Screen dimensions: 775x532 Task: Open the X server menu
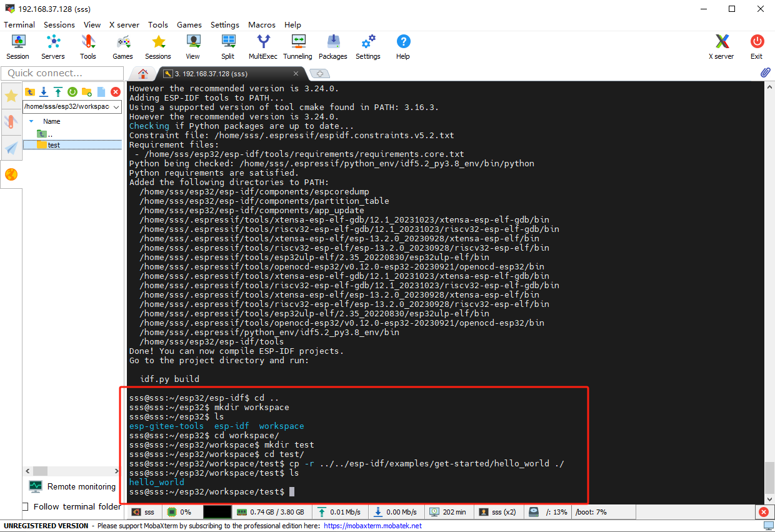pos(124,24)
